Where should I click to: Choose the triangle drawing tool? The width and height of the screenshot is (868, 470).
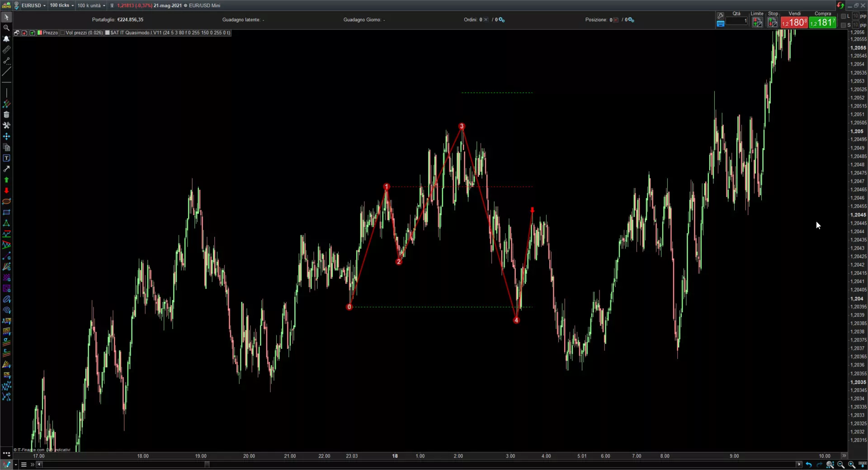pyautogui.click(x=6, y=223)
